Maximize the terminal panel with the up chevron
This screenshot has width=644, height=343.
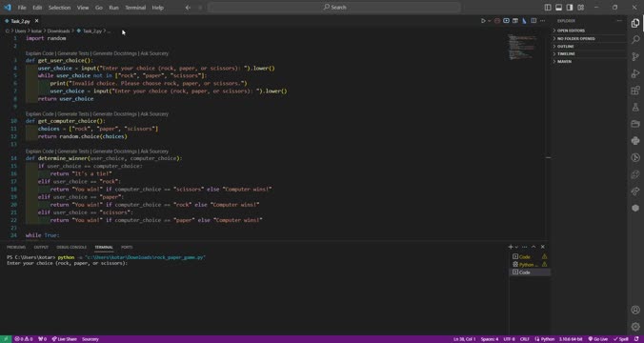click(x=533, y=247)
